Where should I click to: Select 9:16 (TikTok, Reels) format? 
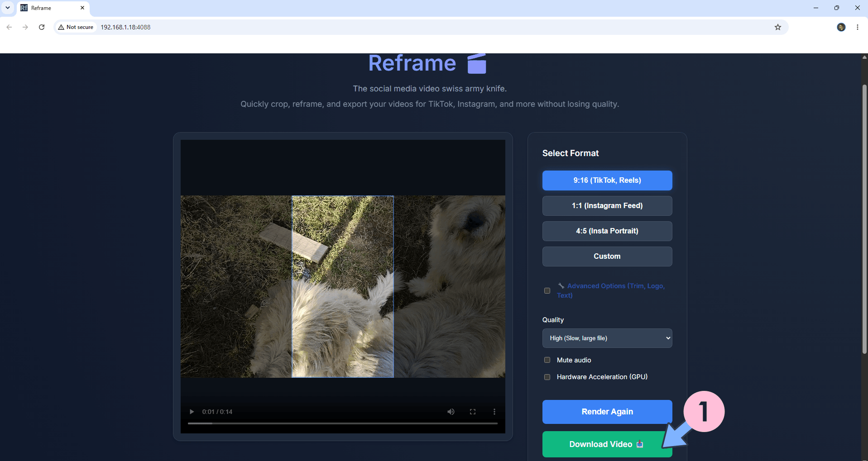click(607, 181)
